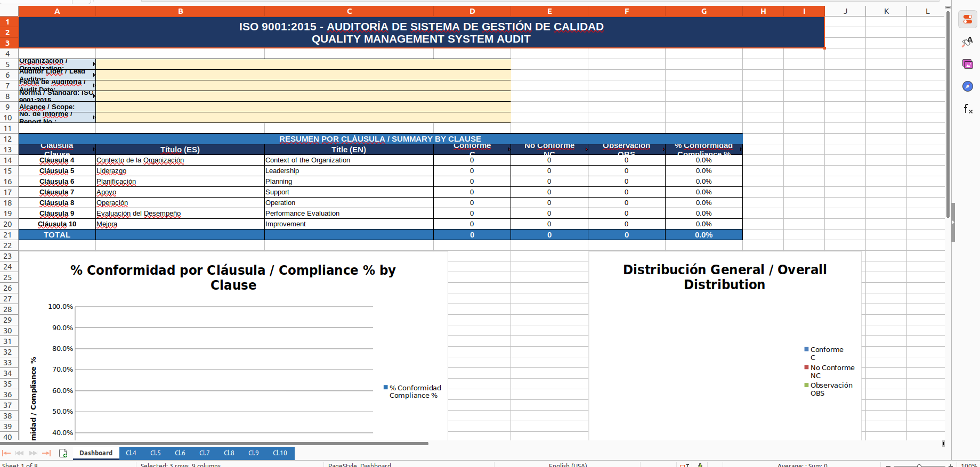Select row 14 by its row header

coord(8,160)
